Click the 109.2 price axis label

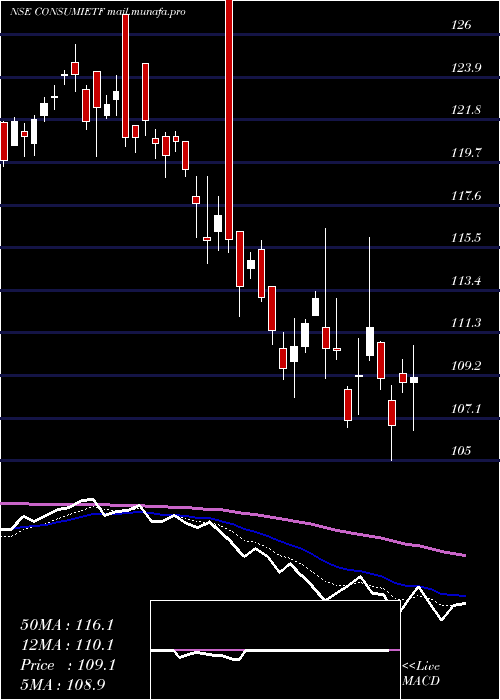[x=466, y=366]
